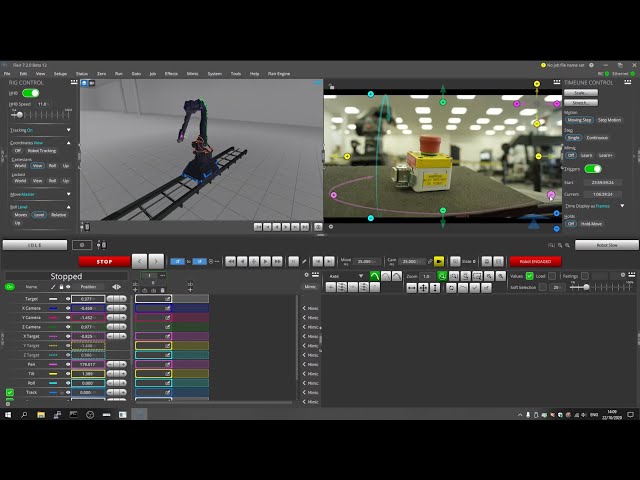
Task: Click the fast rewind transport button
Action: (230, 261)
